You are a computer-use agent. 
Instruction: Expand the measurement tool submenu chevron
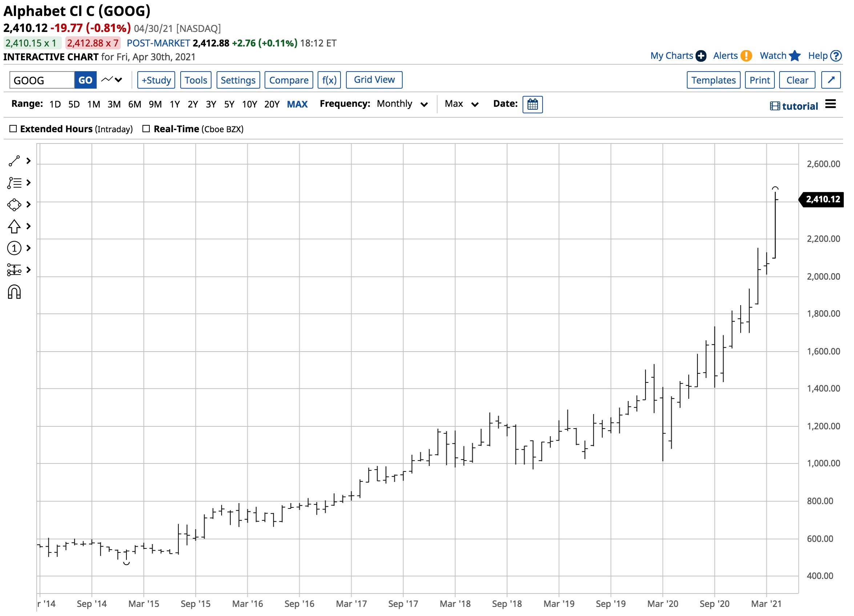pos(29,271)
